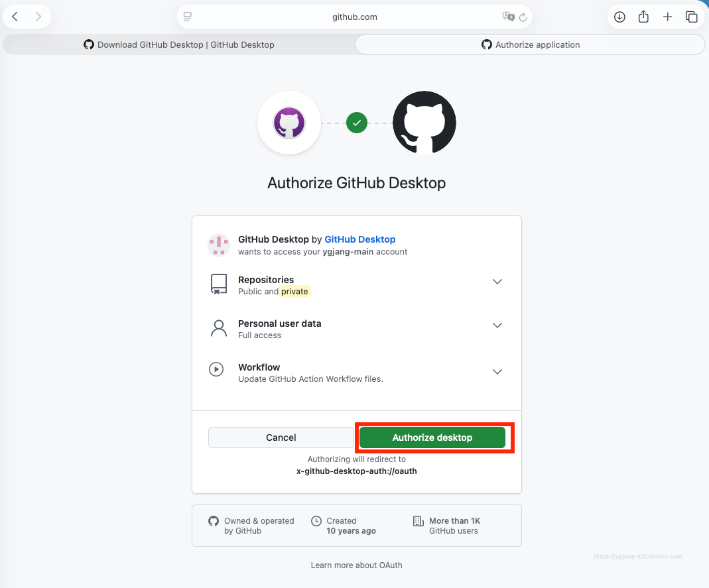Viewport: 709px width, 588px height.
Task: Click the purple GitHub Desktop app logo
Action: pyautogui.click(x=289, y=123)
